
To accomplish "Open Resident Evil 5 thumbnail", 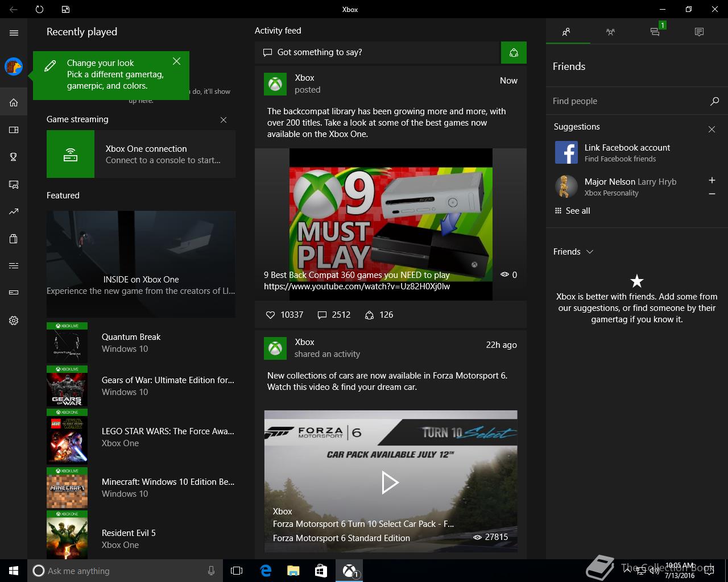I will 67,535.
